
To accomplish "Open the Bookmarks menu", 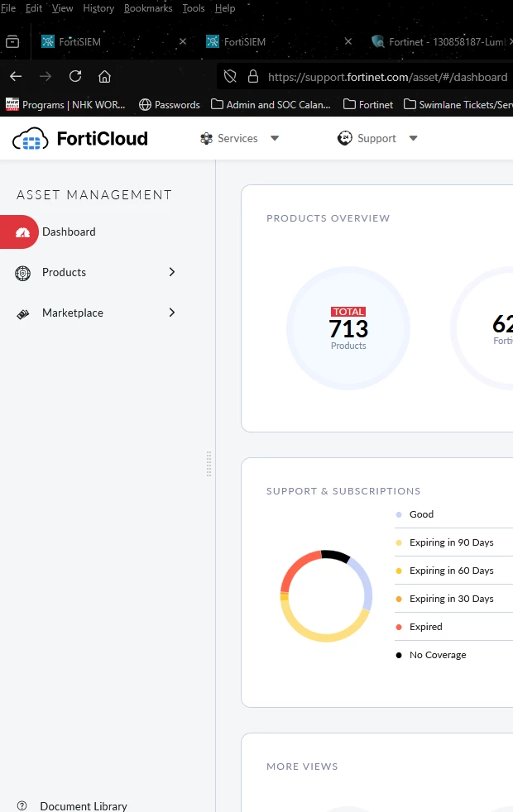I will [x=148, y=8].
